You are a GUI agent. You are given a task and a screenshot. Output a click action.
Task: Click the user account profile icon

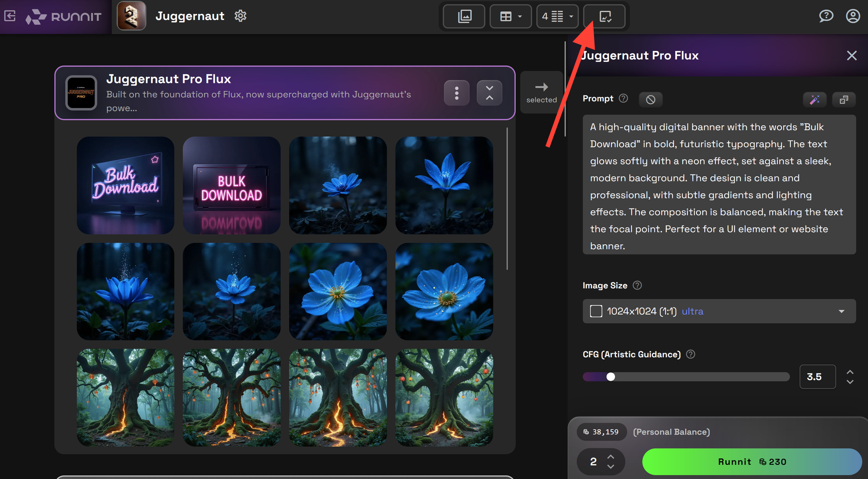tap(852, 16)
